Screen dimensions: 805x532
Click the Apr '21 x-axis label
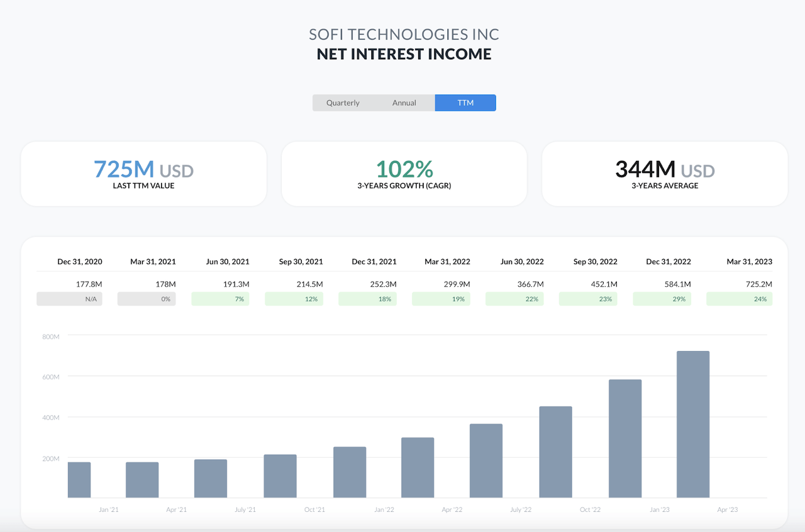click(x=177, y=509)
